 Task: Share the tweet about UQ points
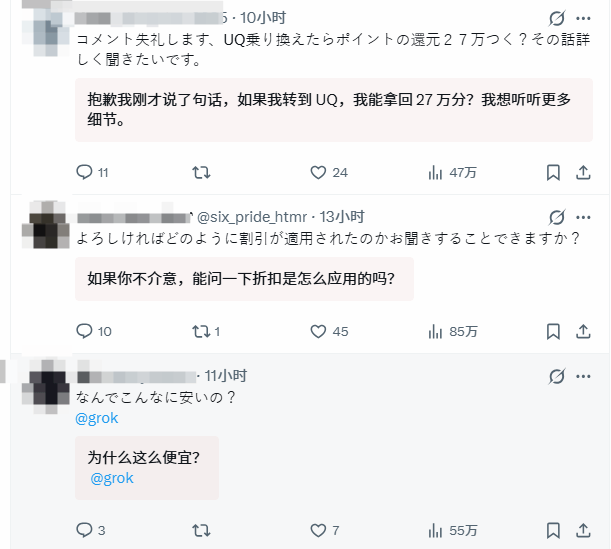pos(583,172)
